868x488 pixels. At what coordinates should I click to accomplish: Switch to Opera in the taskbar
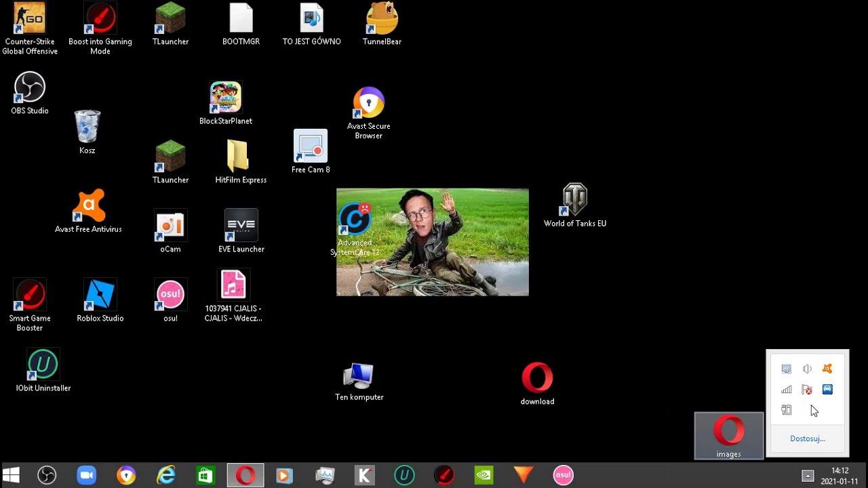pyautogui.click(x=245, y=475)
